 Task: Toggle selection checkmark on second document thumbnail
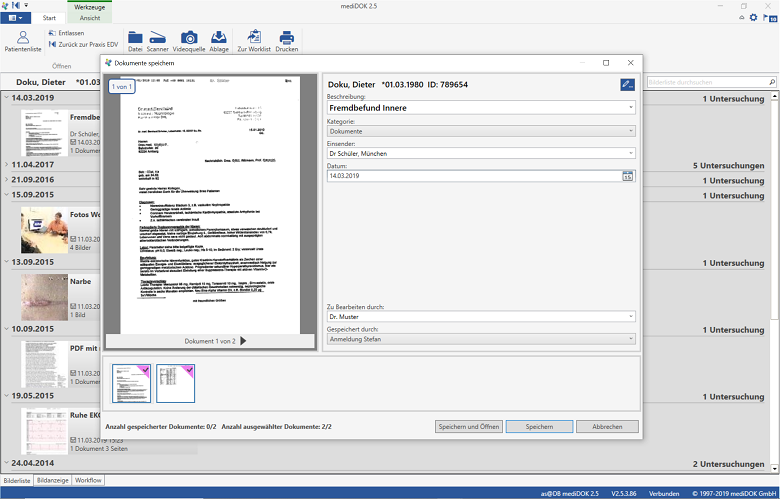point(190,369)
